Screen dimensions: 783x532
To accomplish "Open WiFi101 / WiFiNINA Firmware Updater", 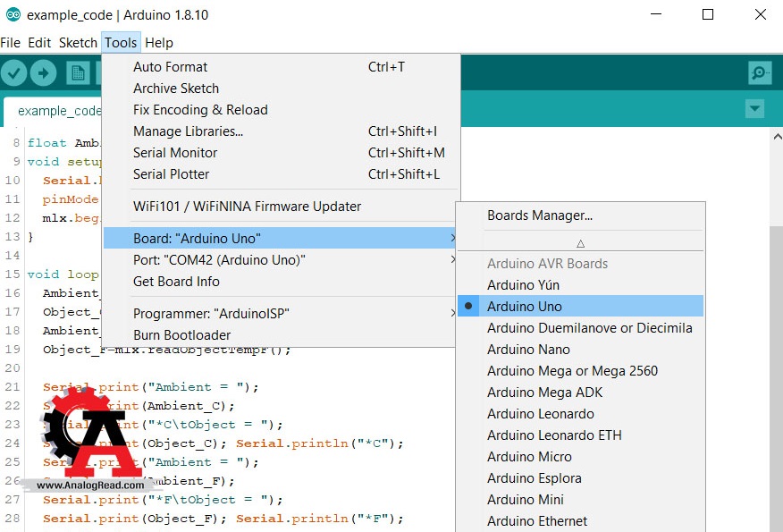I will click(280, 207).
